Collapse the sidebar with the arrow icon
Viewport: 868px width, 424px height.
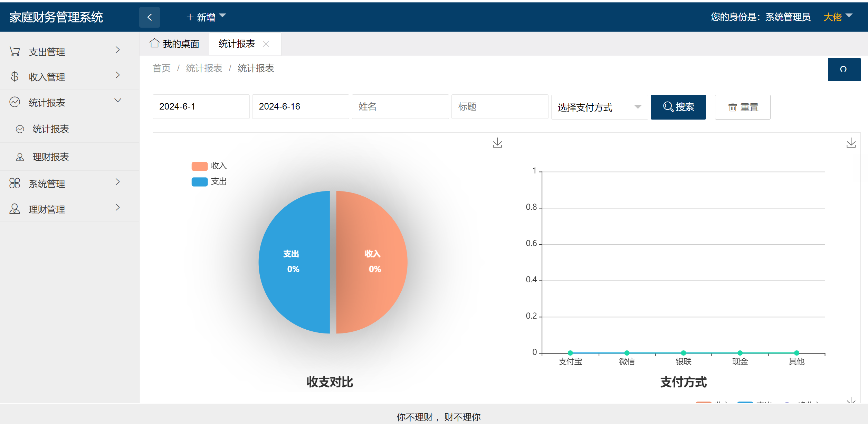(x=149, y=17)
